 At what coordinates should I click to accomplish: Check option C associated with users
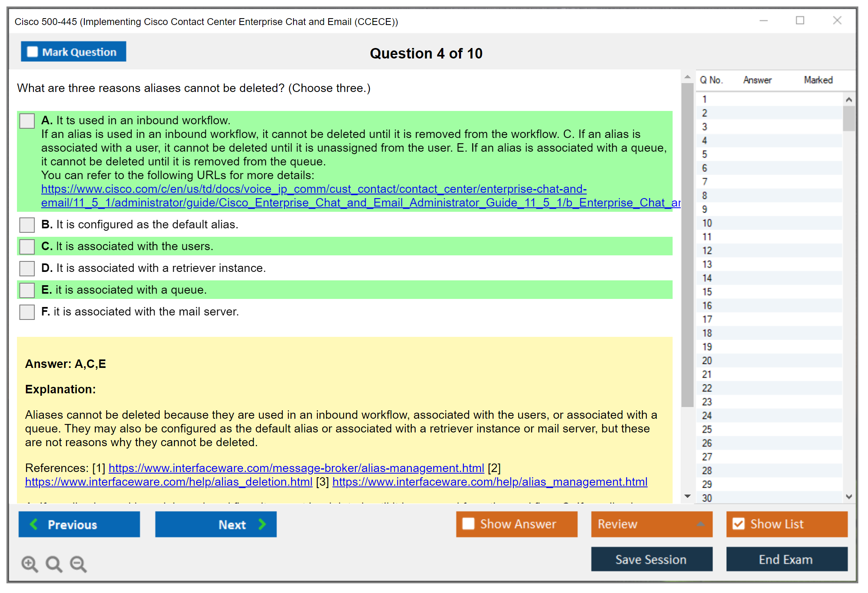click(27, 246)
